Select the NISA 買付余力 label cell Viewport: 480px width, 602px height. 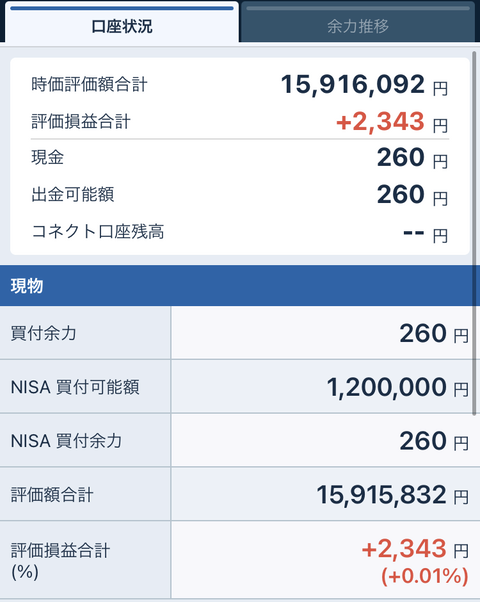tap(85, 440)
